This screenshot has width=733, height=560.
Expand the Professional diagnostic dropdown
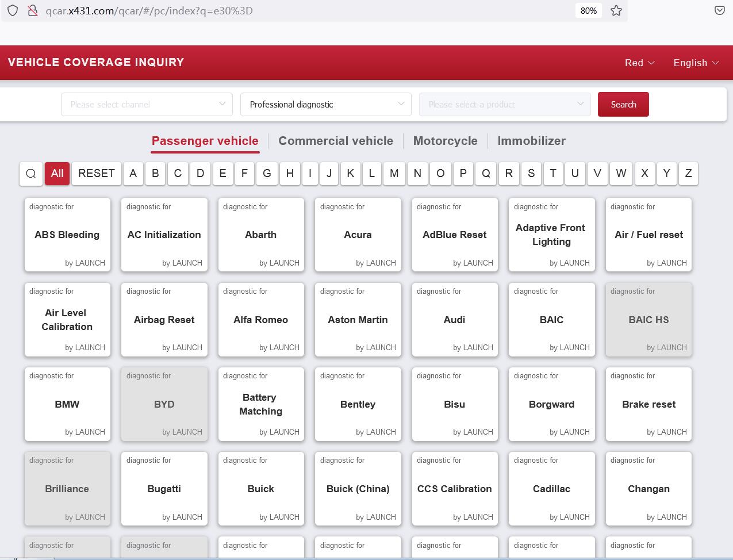tap(325, 104)
